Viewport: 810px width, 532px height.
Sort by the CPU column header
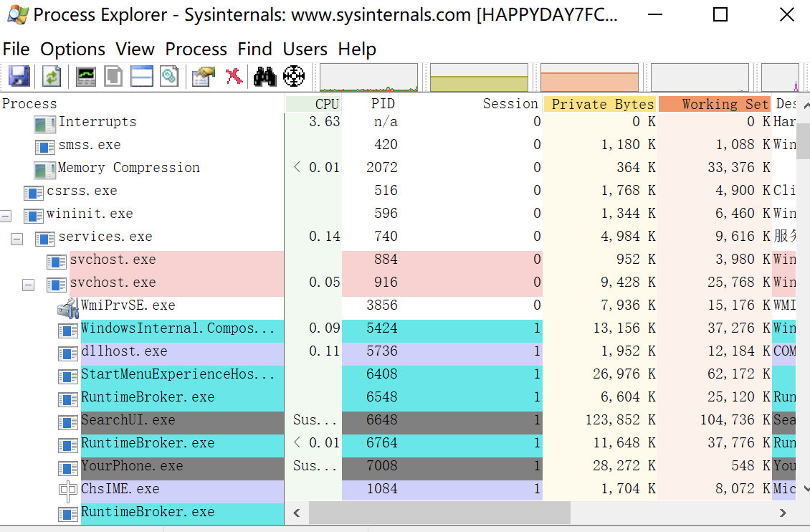click(x=313, y=104)
